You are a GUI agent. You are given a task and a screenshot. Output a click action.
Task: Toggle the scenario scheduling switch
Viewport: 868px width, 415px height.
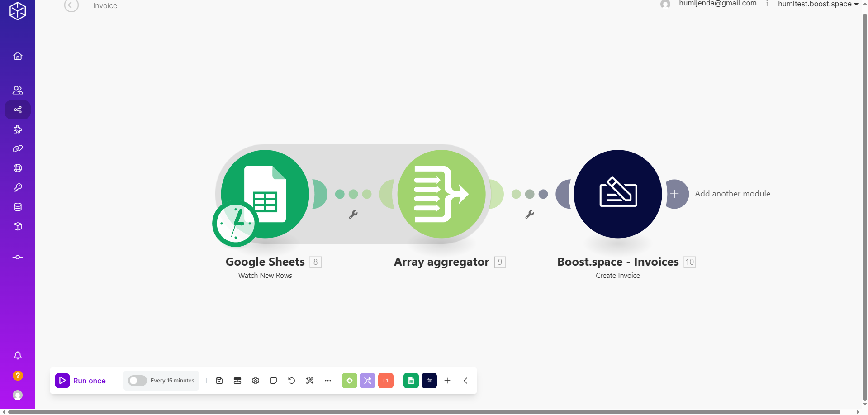tap(137, 381)
